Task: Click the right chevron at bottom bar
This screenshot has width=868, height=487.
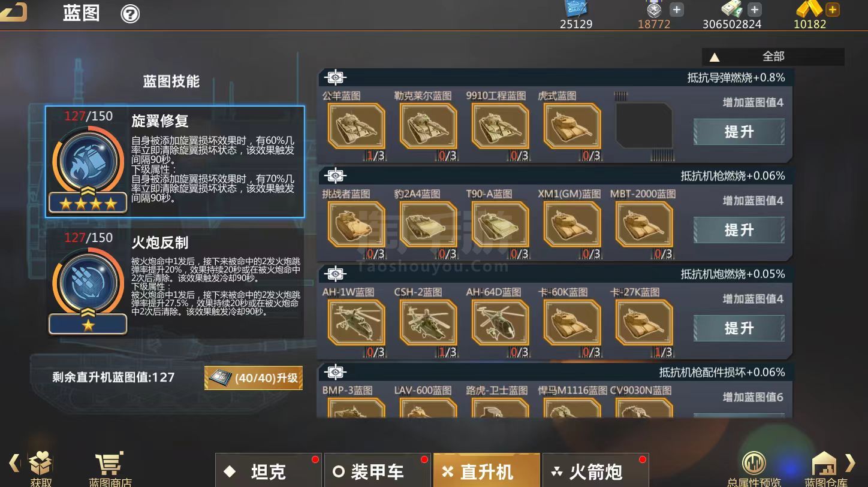Action: [851, 462]
